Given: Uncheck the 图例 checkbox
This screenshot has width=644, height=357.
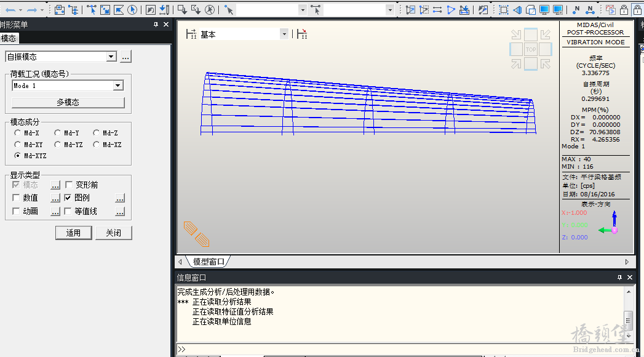Looking at the screenshot, I should [x=68, y=198].
